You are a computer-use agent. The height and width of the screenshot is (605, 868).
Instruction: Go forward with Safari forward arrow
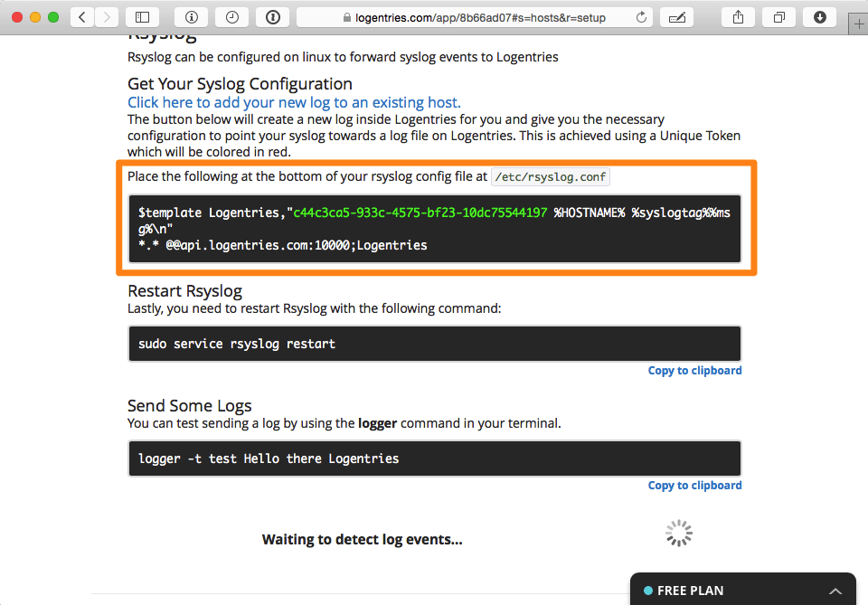click(107, 17)
